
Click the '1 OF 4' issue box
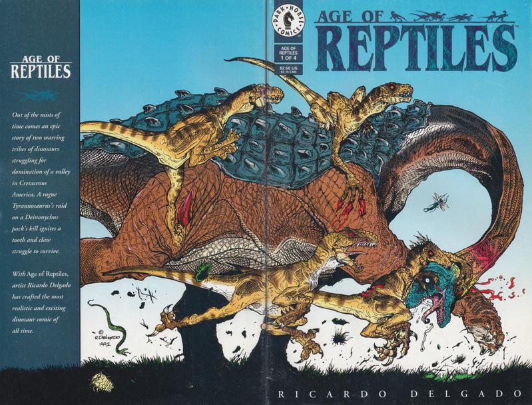tap(288, 53)
